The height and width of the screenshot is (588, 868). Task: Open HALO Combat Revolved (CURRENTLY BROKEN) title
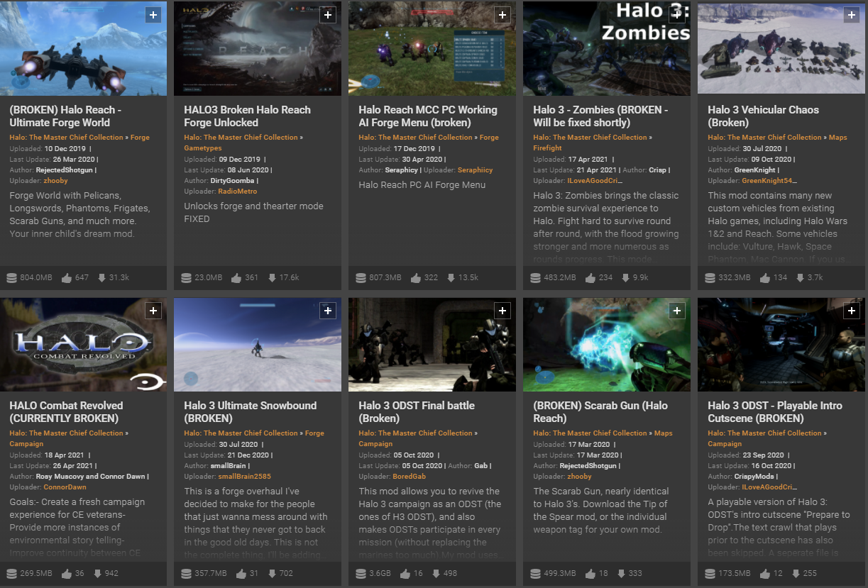[66, 412]
